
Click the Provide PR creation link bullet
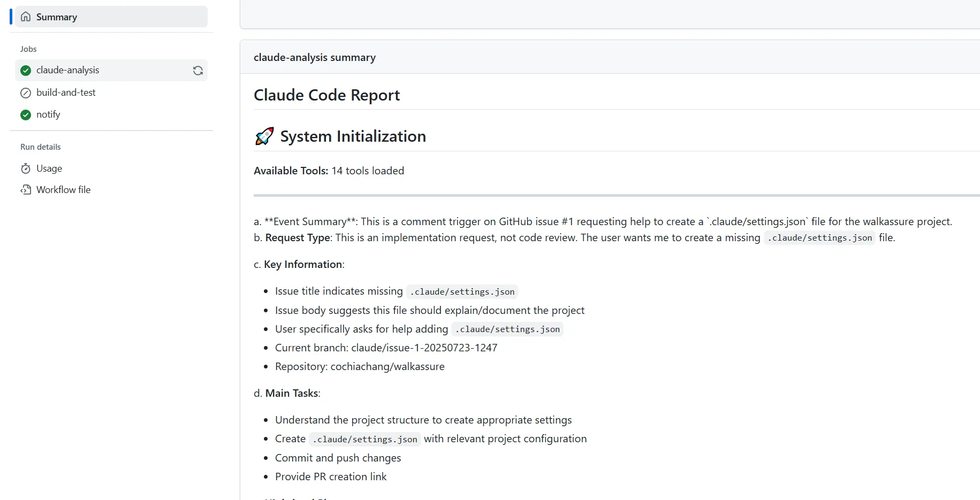point(331,476)
